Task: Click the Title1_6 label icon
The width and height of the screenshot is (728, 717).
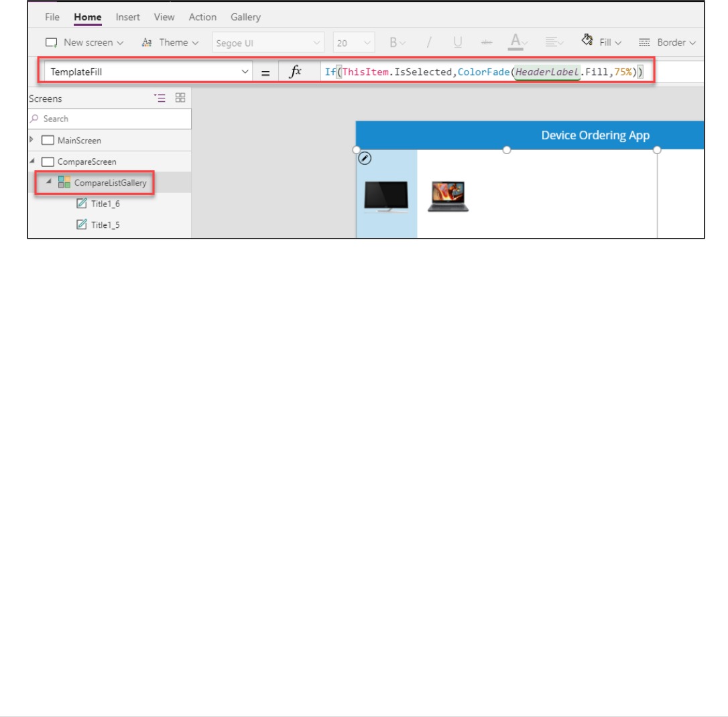Action: [82, 203]
